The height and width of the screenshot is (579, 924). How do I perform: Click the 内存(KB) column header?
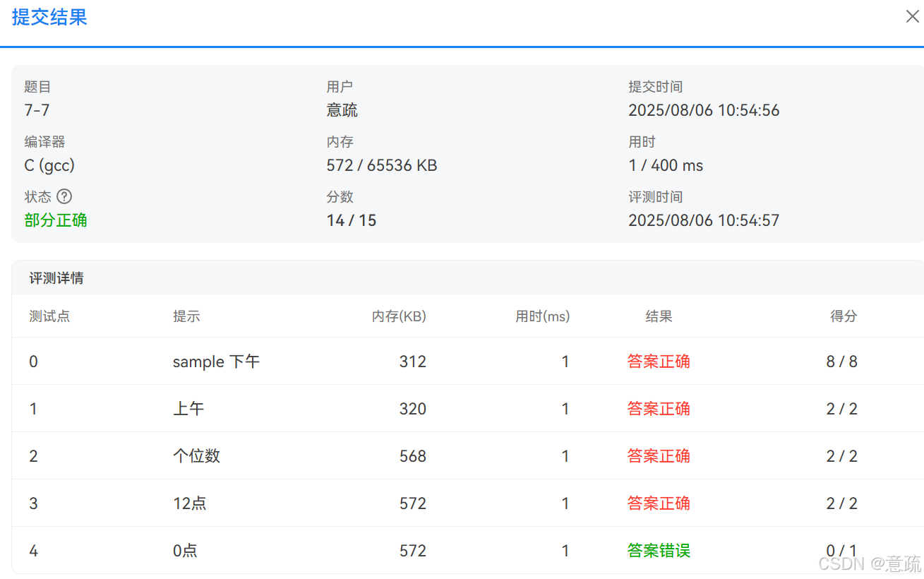coord(399,316)
